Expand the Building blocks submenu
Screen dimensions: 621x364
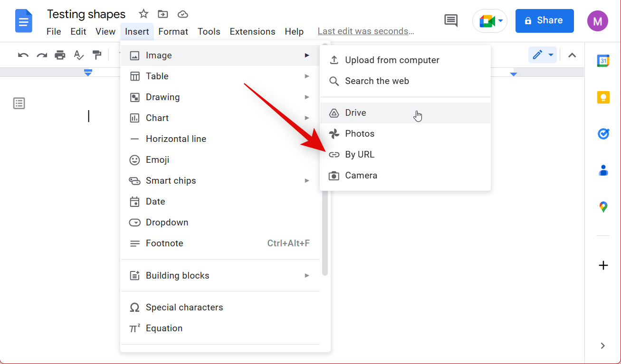coord(220,276)
